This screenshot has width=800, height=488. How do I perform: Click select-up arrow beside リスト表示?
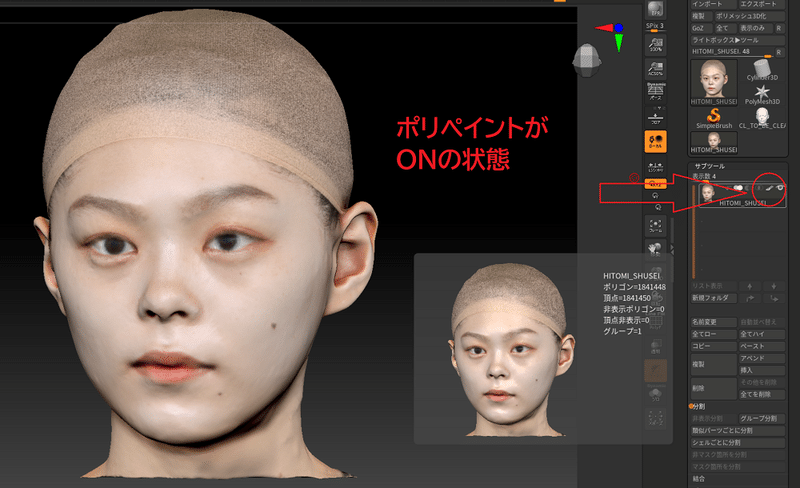749,286
